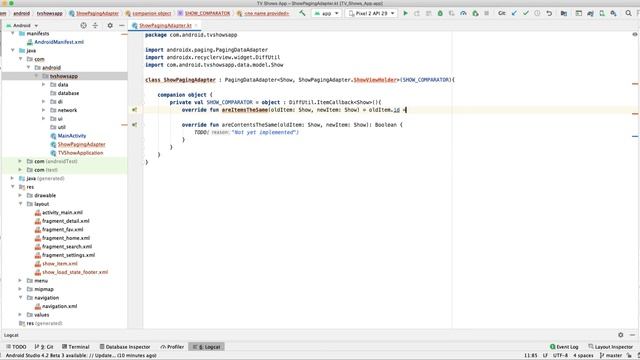Click the areItemsTheSame override gutter icon
640x360 pixels.
pyautogui.click(x=134, y=110)
